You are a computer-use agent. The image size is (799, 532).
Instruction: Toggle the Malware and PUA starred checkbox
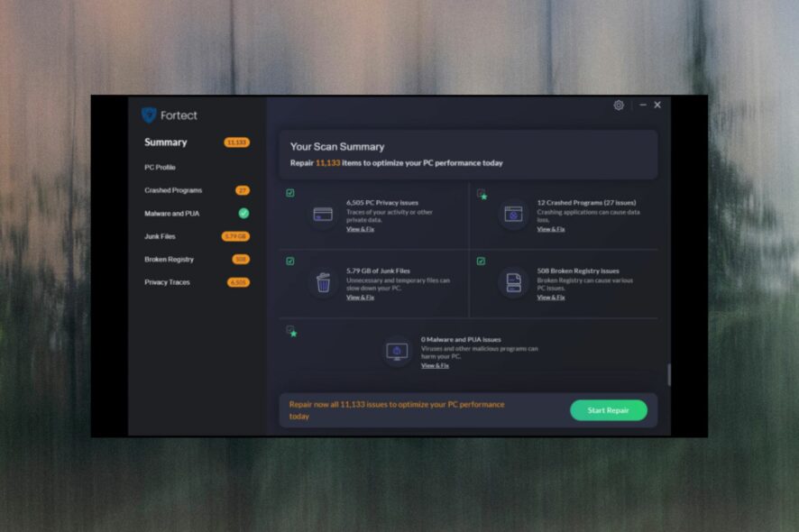[x=291, y=331]
